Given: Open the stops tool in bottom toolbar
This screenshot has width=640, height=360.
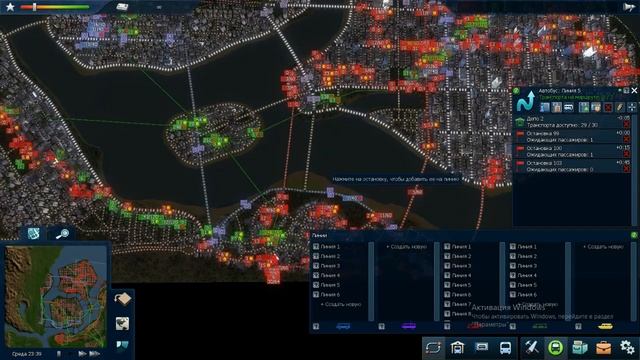Looking at the screenshot, I should (482, 347).
